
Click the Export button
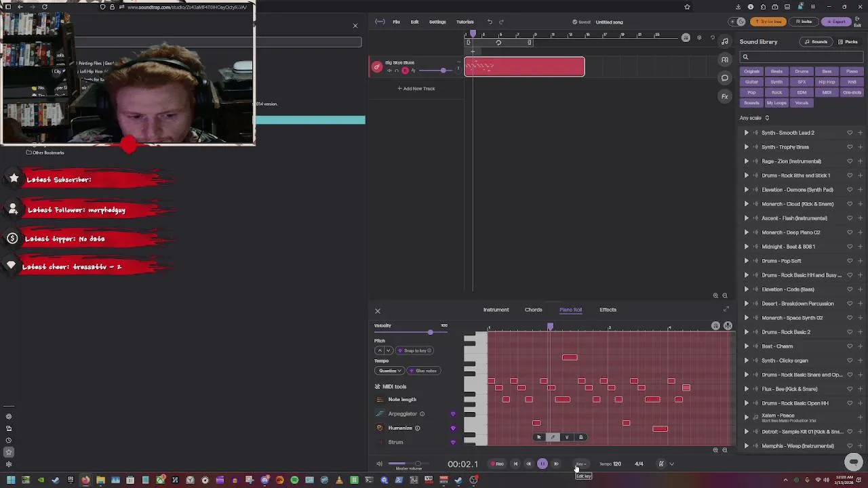pos(837,22)
